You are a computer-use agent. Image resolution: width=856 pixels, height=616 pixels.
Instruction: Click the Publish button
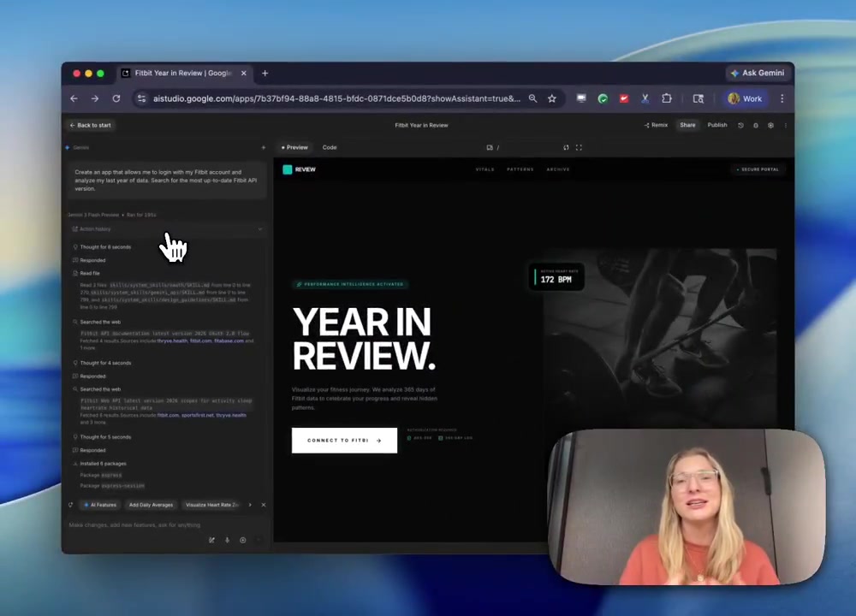(717, 126)
